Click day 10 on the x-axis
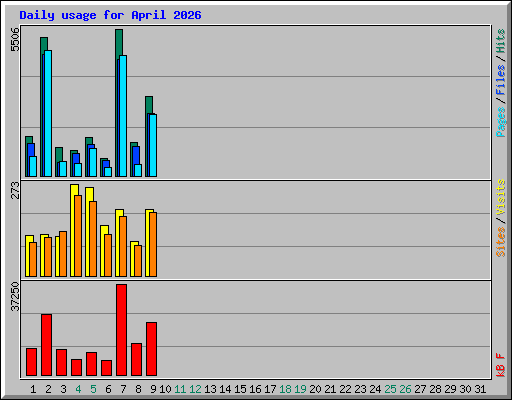The width and height of the screenshot is (512, 400). (165, 389)
